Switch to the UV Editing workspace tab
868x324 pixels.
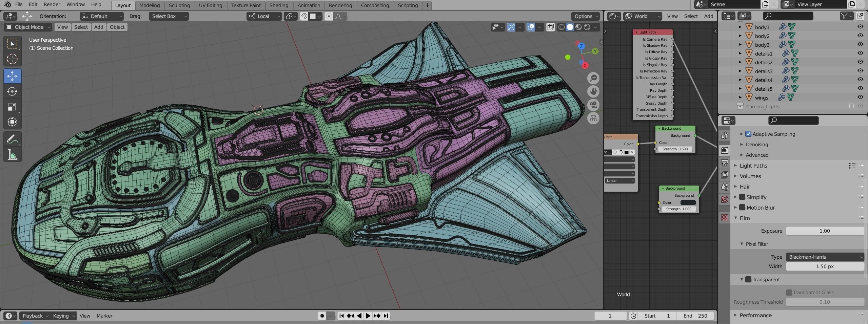coord(210,5)
